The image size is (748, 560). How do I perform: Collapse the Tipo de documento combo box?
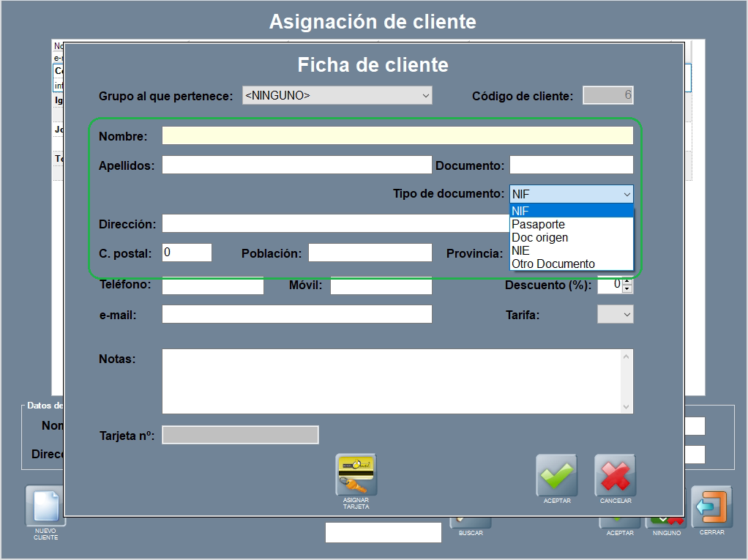[x=627, y=194]
